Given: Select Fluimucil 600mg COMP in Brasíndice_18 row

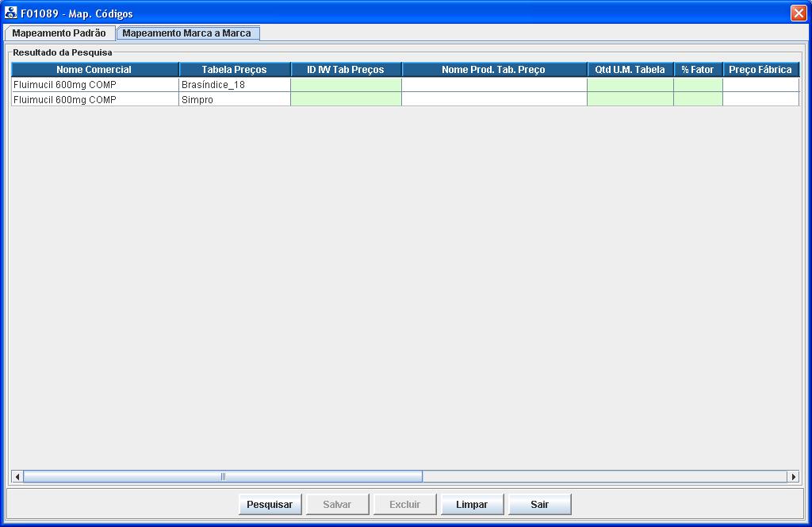Looking at the screenshot, I should (95, 84).
